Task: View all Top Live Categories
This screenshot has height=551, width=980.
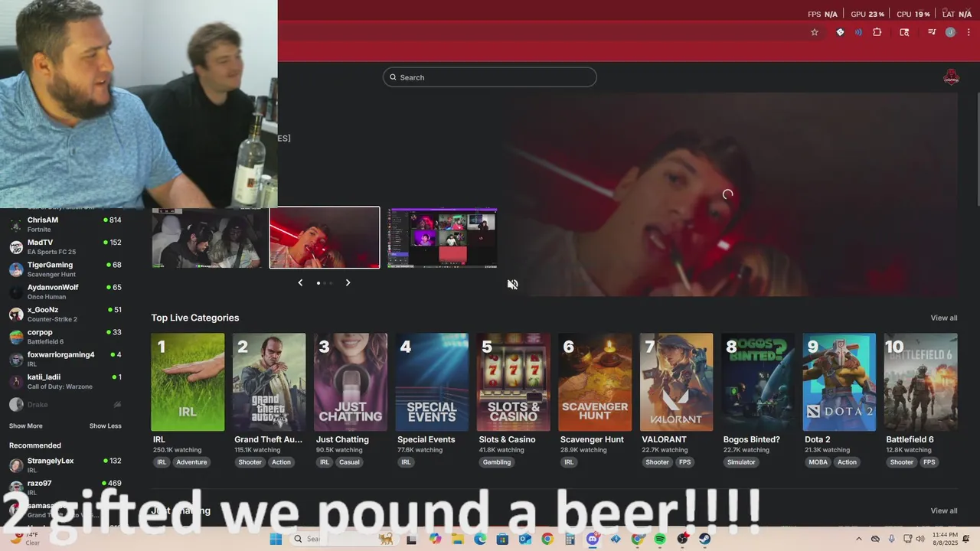Action: pyautogui.click(x=943, y=318)
